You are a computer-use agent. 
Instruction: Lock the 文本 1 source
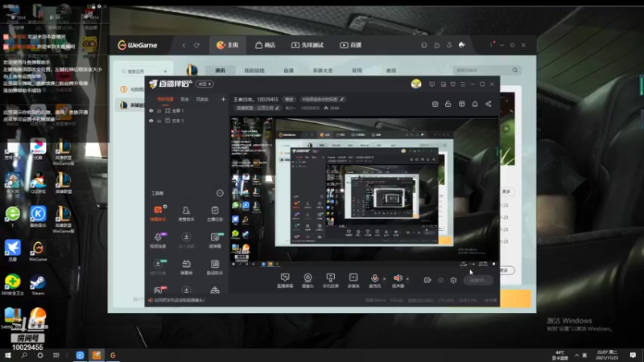click(159, 121)
